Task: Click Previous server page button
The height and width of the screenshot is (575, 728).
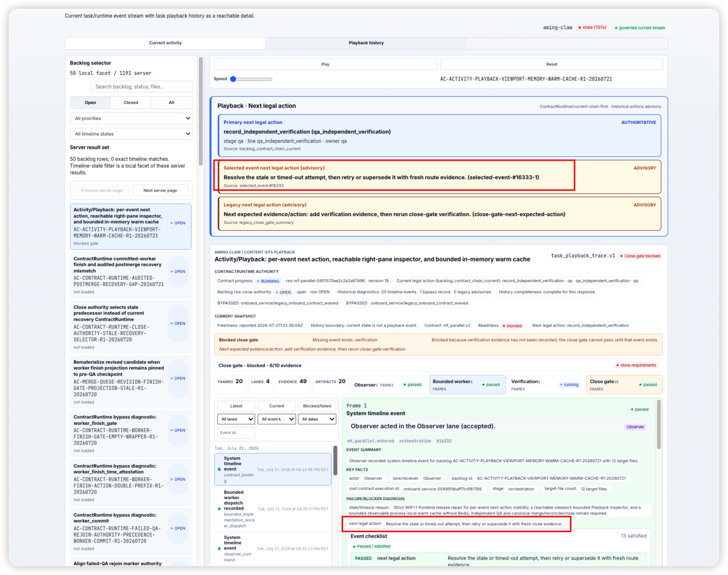Action: pyautogui.click(x=102, y=190)
